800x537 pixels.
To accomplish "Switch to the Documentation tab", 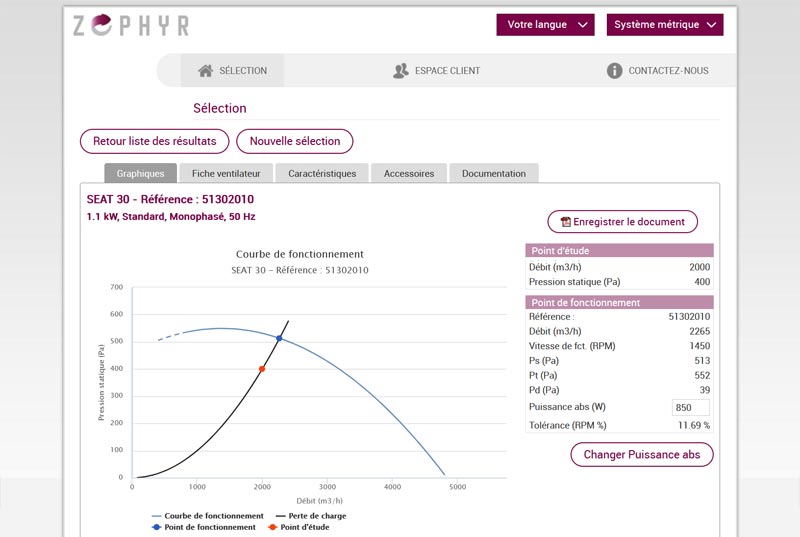I will click(x=493, y=173).
